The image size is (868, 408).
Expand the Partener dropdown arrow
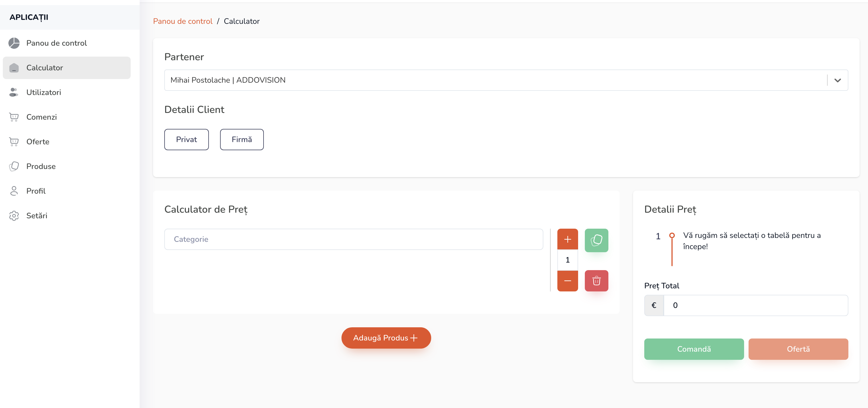point(837,80)
